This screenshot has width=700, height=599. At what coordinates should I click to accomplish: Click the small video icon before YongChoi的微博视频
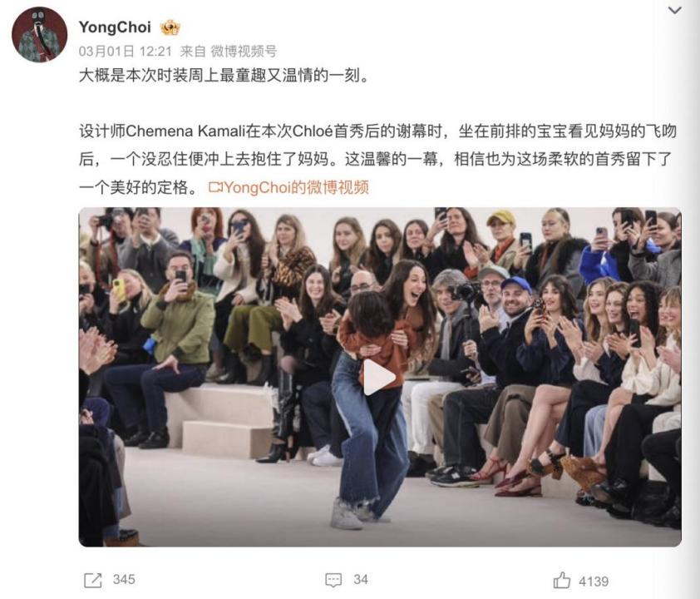215,188
